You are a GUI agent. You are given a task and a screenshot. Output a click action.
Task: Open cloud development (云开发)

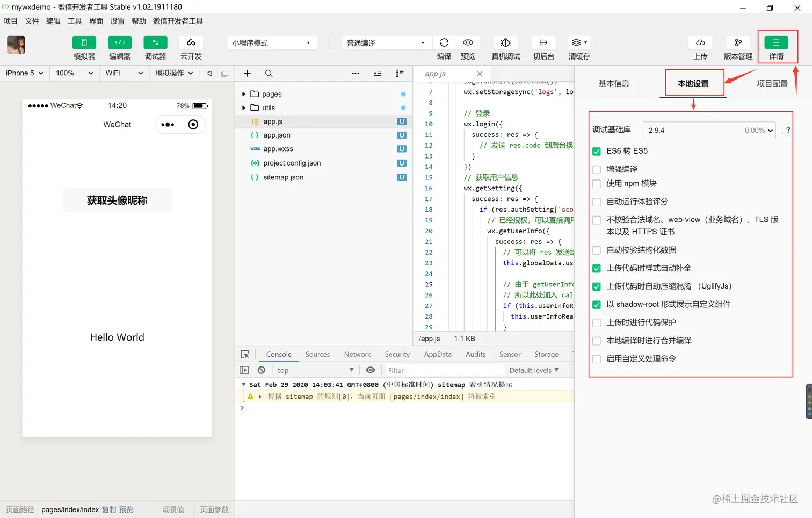point(191,42)
